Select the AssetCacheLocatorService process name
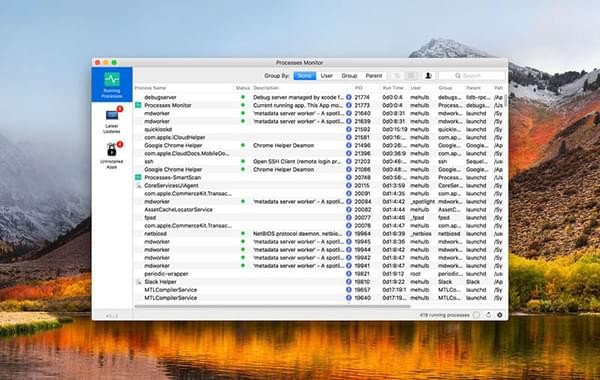Image resolution: width=600 pixels, height=380 pixels. [178, 210]
